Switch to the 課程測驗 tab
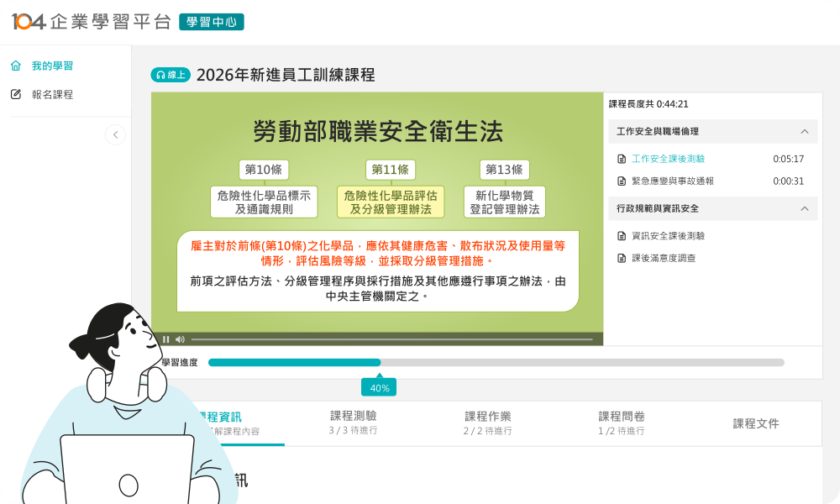 point(353,423)
